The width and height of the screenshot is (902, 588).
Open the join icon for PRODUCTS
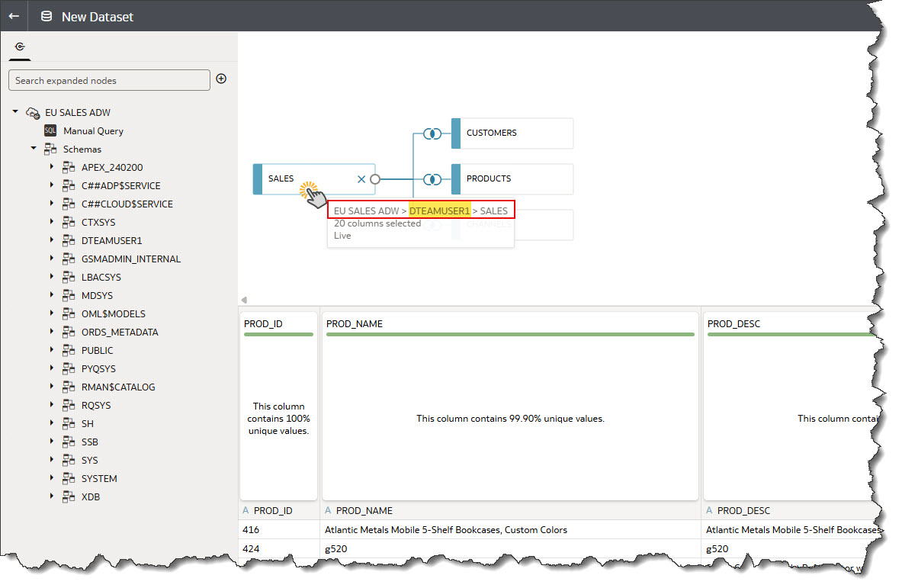432,179
